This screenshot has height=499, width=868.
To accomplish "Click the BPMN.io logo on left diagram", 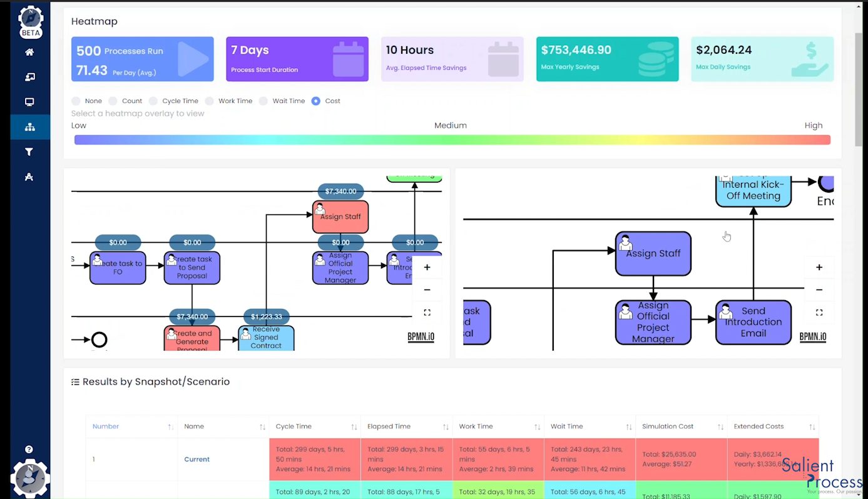I will [421, 336].
